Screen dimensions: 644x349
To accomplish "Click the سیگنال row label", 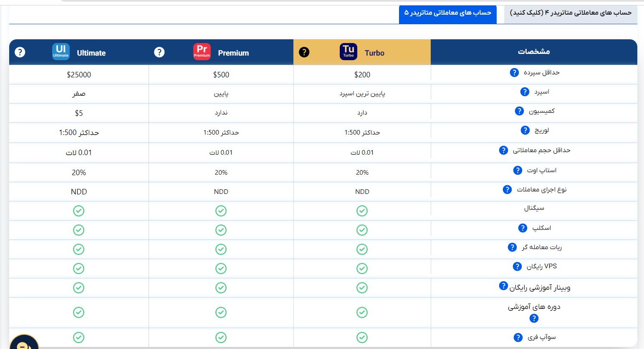I will tap(534, 208).
